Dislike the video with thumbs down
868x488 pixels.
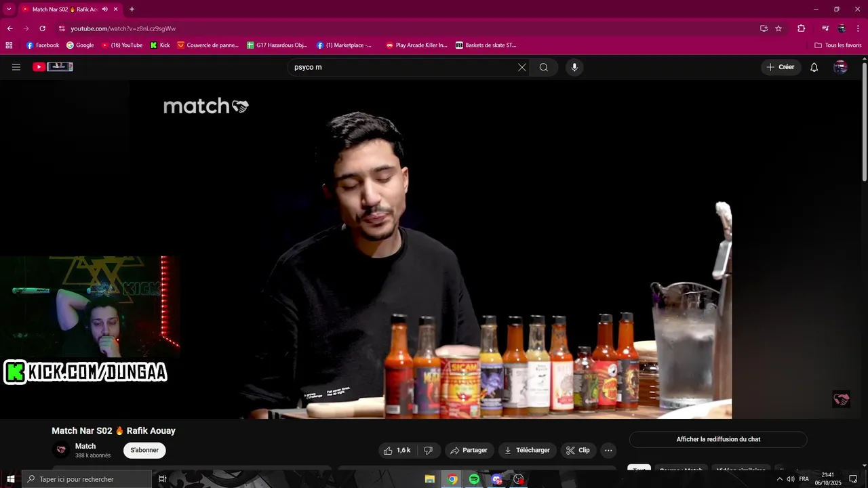click(429, 450)
